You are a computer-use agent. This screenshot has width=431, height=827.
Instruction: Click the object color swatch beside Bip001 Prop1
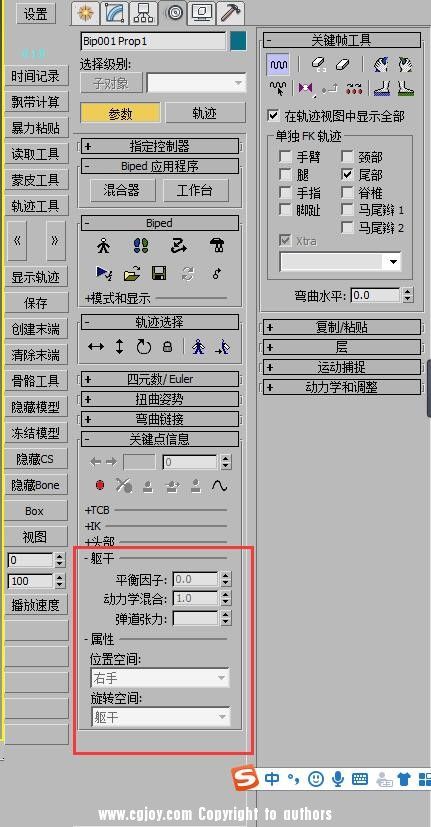tap(238, 41)
